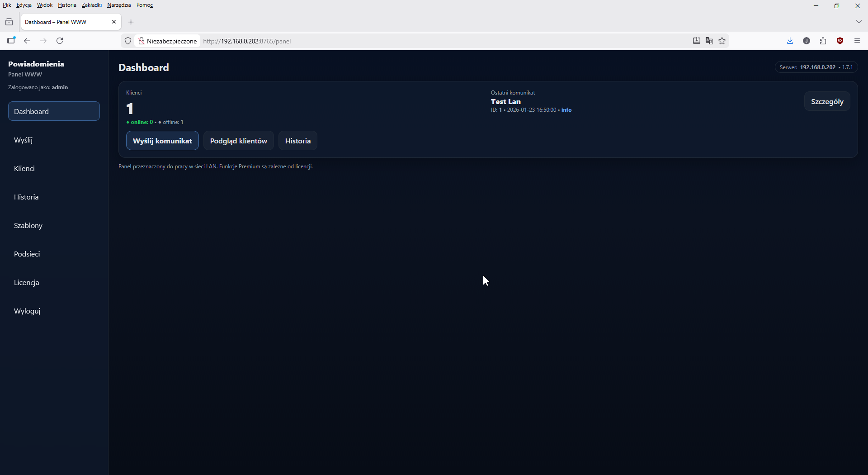Viewport: 868px width, 475px height.
Task: Open the uBlock Origin extension
Action: [840, 41]
